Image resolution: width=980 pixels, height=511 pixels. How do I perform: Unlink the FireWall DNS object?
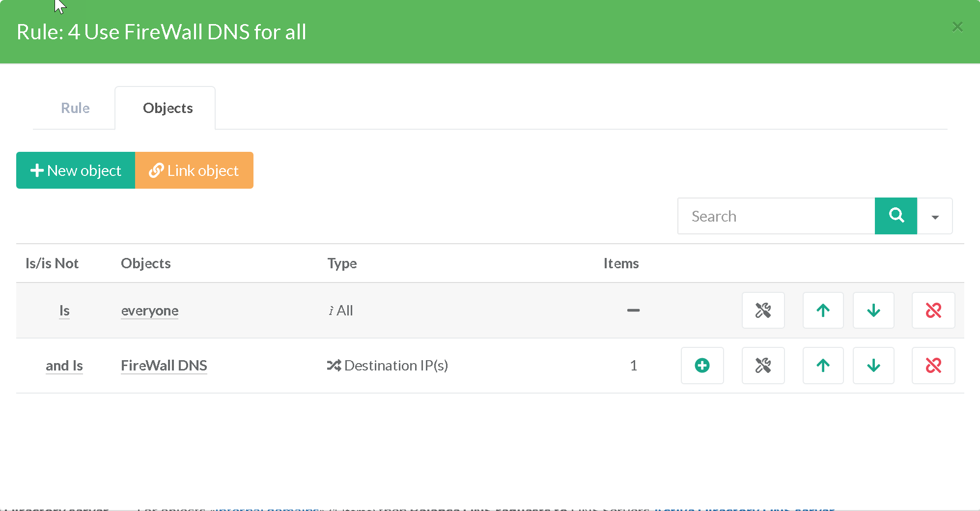point(933,366)
